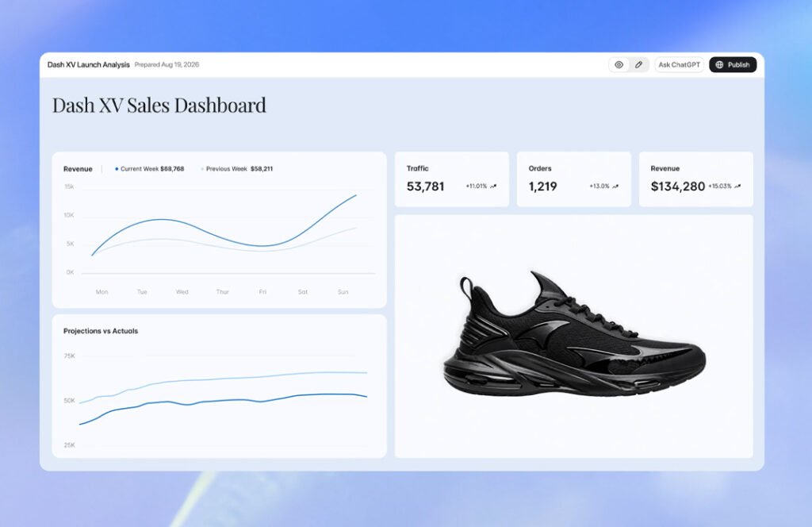
Task: Click the Orders card label
Action: (x=540, y=168)
